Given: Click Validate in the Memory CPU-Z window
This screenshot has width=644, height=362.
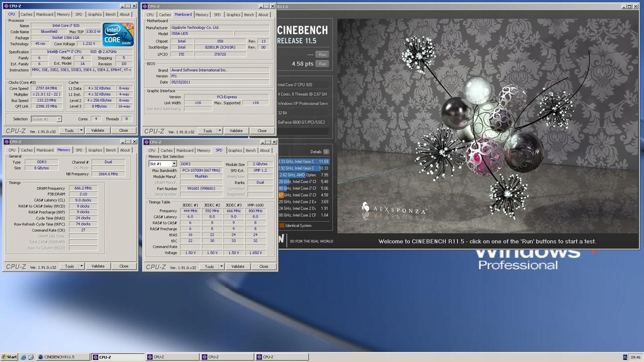Looking at the screenshot, I should 97,266.
